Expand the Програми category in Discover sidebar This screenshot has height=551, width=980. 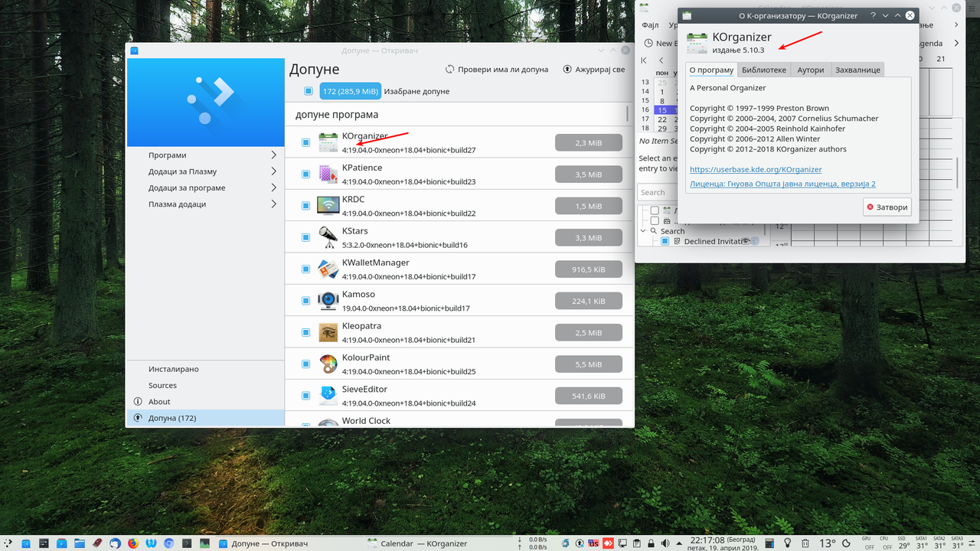tap(274, 155)
